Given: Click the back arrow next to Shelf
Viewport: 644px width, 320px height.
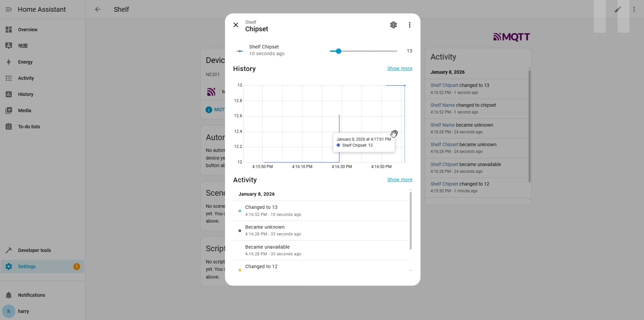Looking at the screenshot, I should 97,9.
